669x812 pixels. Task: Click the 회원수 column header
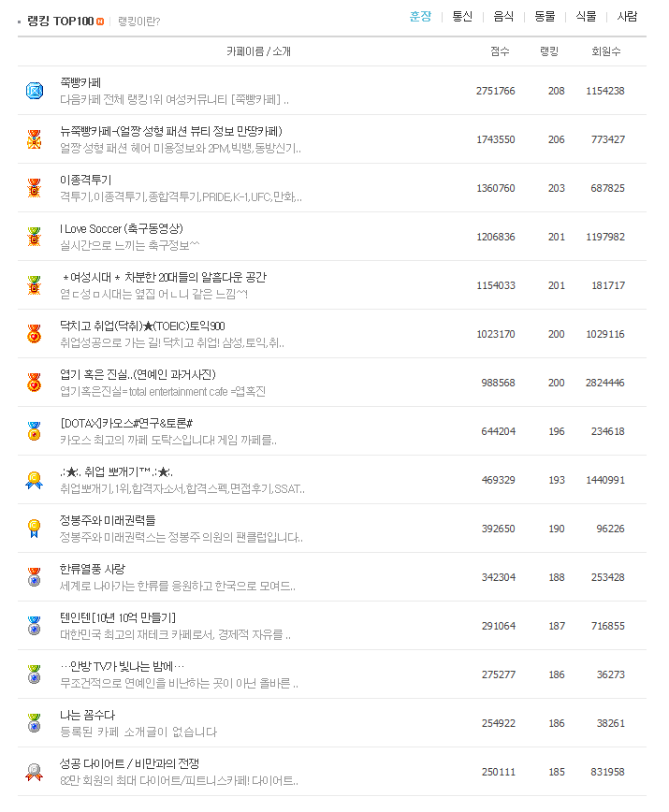605,51
